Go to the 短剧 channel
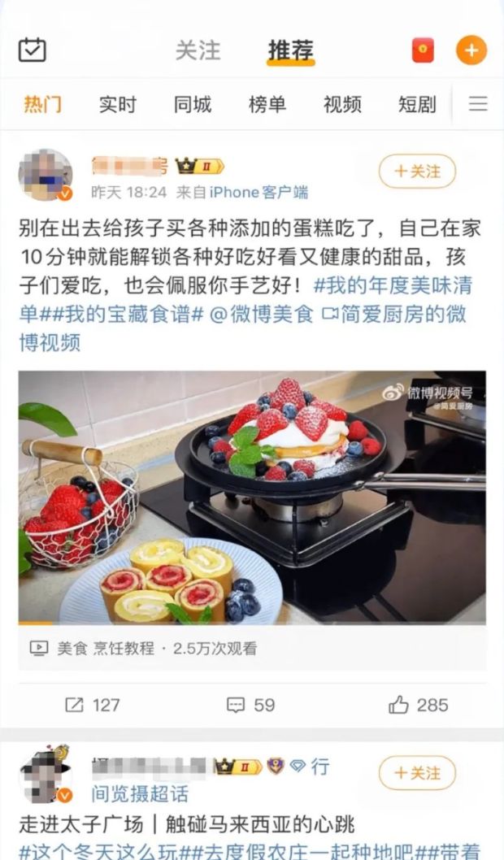 tap(417, 104)
